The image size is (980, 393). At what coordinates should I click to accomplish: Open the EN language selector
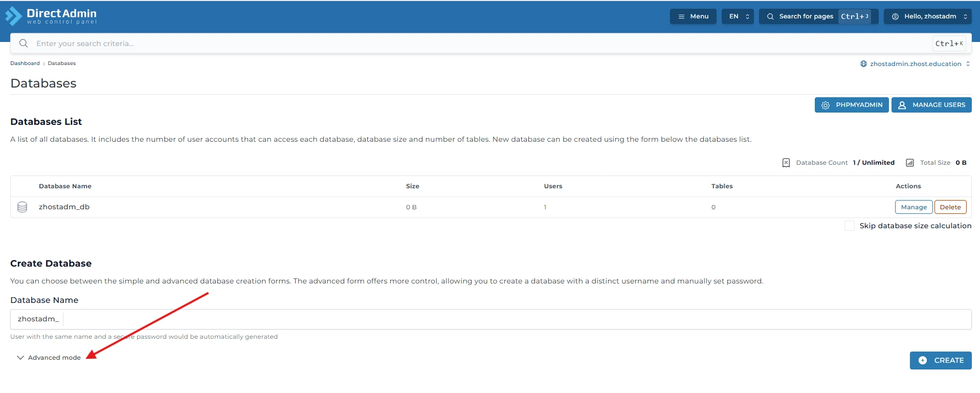[x=738, y=16]
